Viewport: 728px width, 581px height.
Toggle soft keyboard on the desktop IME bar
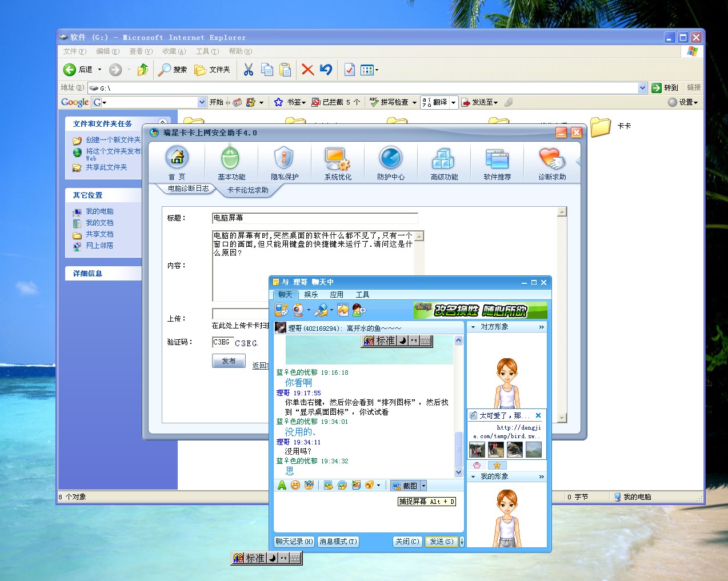pos(295,558)
